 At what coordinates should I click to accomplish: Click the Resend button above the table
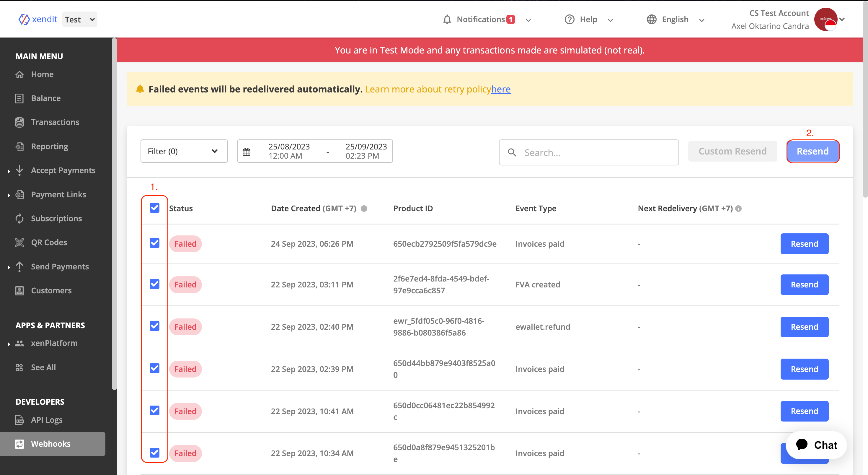(813, 151)
